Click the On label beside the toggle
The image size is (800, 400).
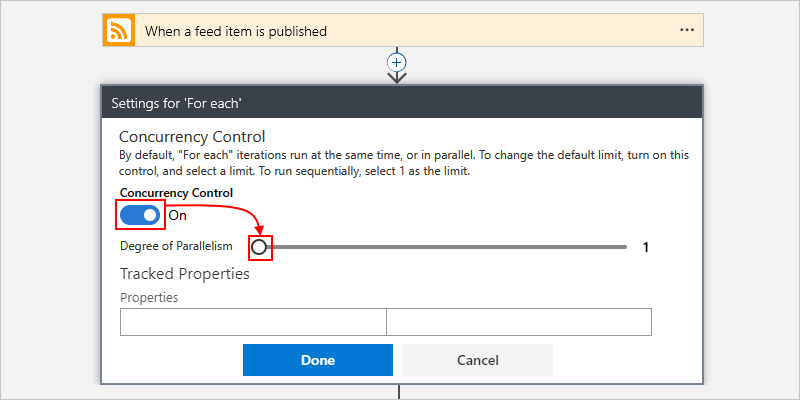pos(178,215)
